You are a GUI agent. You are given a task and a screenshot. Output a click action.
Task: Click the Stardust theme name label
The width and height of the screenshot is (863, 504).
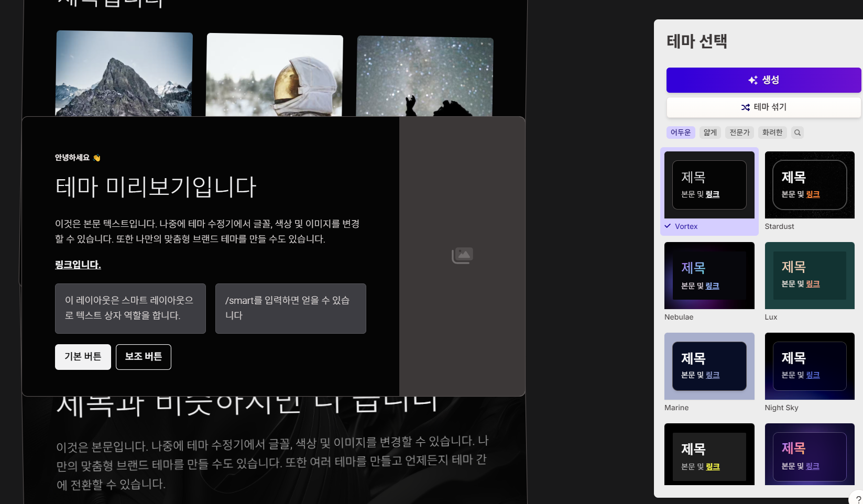779,226
